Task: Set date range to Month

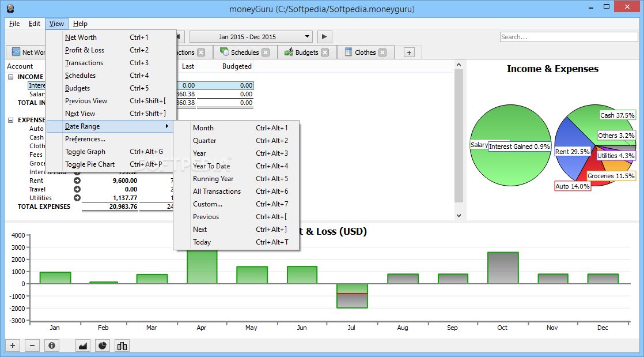Action: tap(237, 128)
